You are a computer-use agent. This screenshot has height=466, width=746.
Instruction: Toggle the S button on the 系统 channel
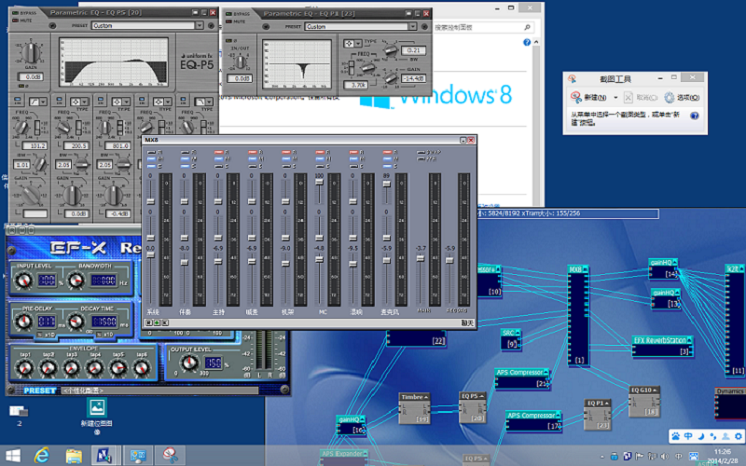[151, 166]
